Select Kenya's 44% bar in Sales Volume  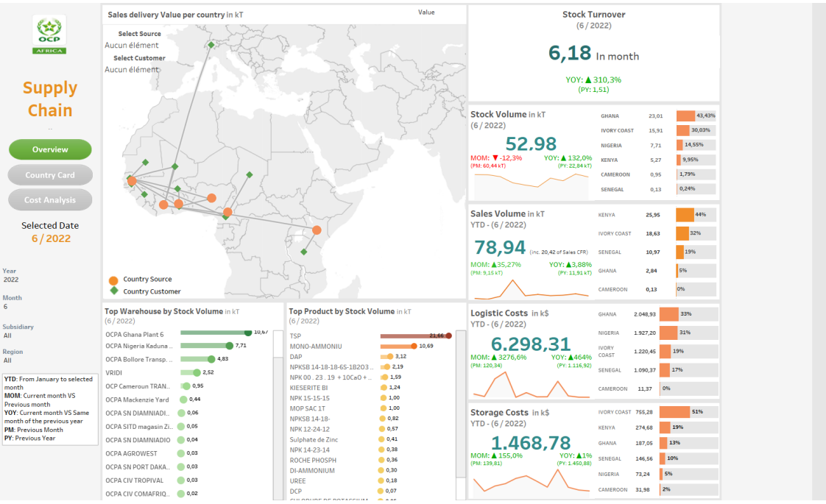pyautogui.click(x=685, y=215)
